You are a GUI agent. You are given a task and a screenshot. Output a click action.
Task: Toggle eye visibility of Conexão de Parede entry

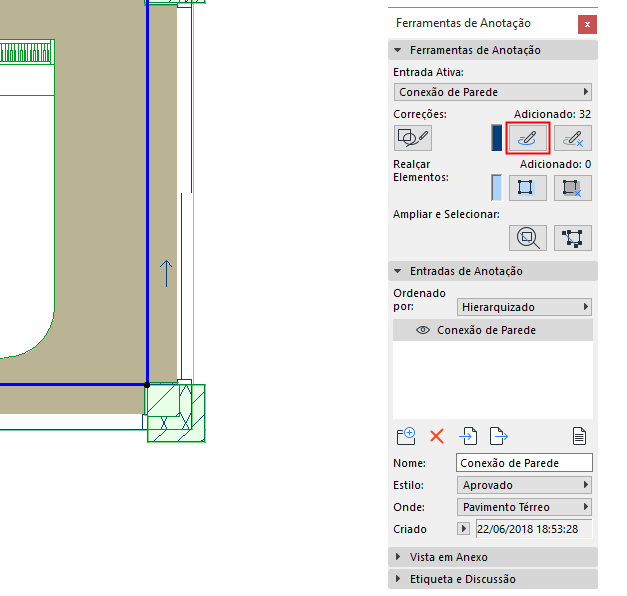[423, 330]
